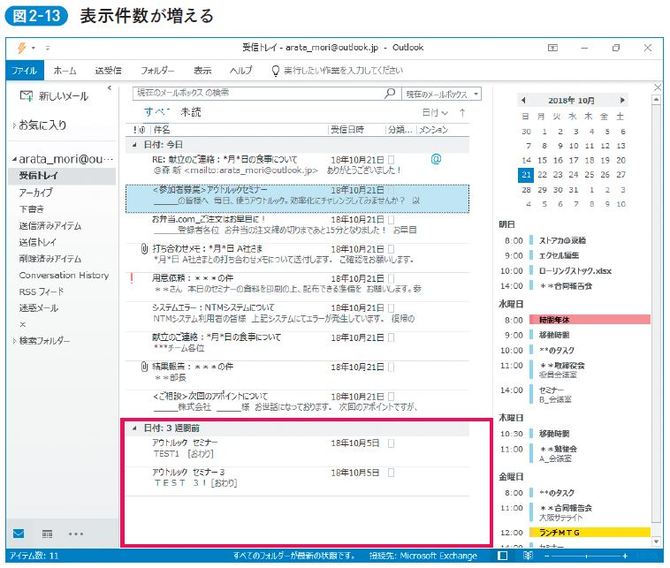The image size is (670, 568).
Task: Select the <参加者募集>アウトルックセミナー mail
Action: 297,199
